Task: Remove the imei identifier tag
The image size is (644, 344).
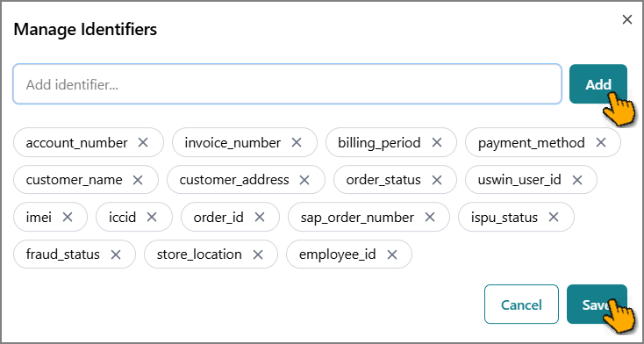Action: 68,217
